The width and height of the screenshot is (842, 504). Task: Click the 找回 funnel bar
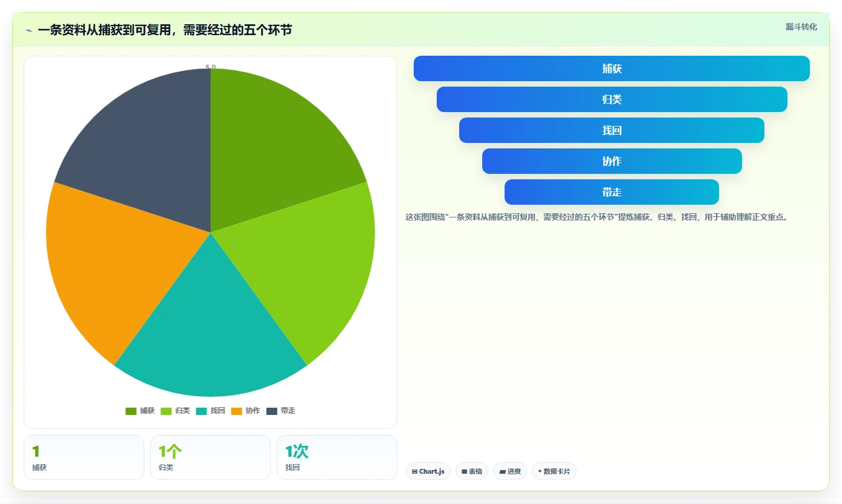612,130
